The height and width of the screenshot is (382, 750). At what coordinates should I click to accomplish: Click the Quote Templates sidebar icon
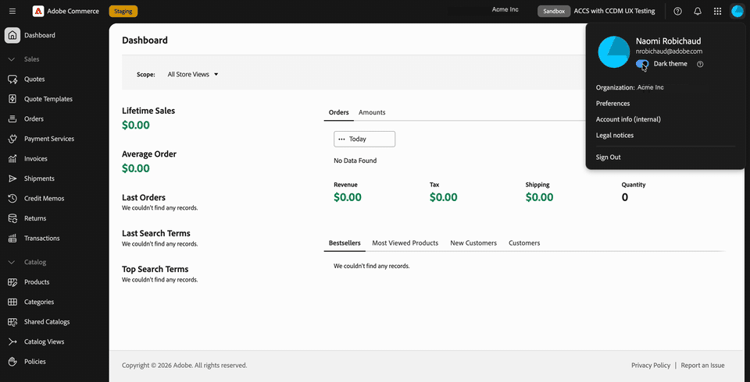(x=12, y=99)
